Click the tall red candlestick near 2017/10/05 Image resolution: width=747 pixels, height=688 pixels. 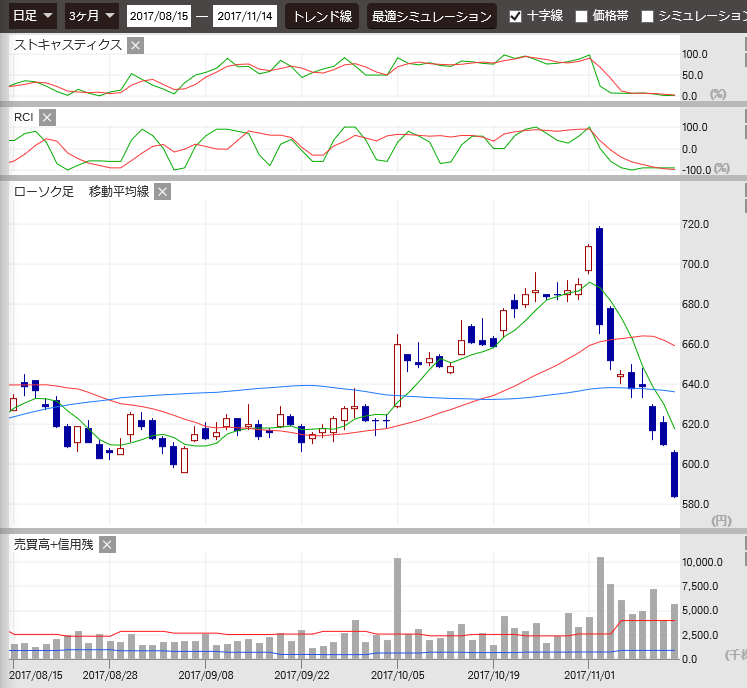[397, 376]
